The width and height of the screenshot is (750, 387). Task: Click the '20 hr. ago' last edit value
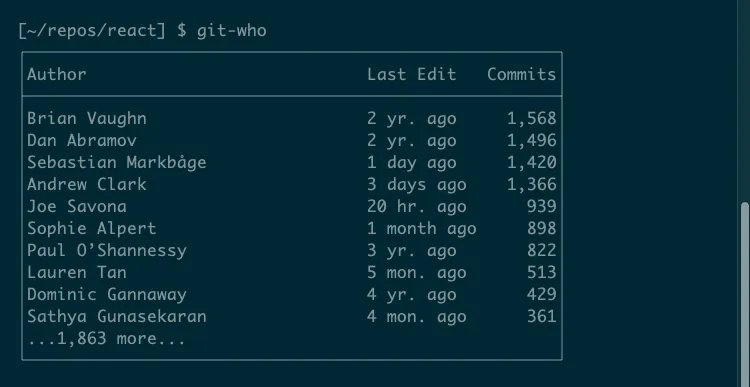(x=416, y=207)
